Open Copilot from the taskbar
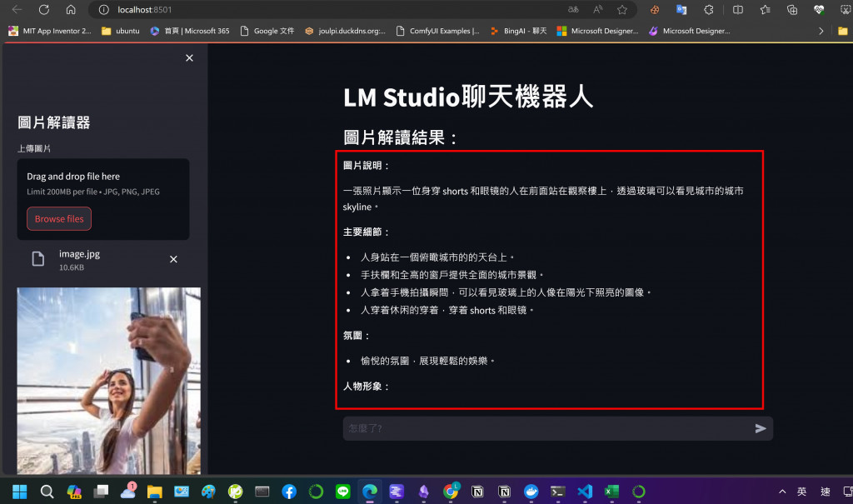This screenshot has width=853, height=504. (74, 492)
